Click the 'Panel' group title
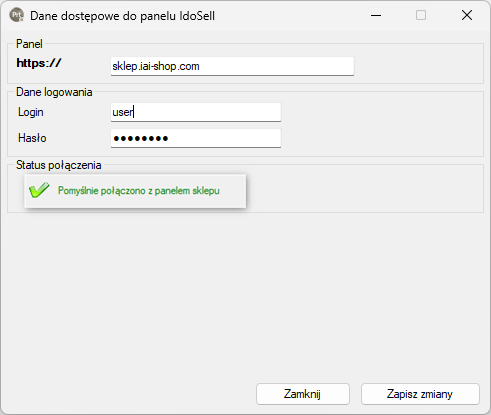491x415 pixels. [x=29, y=44]
